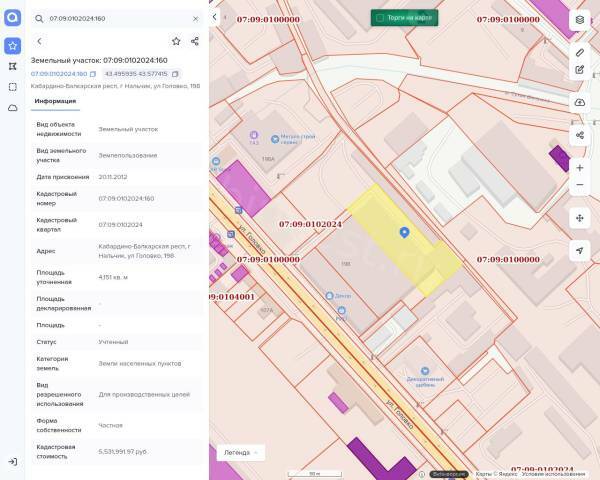
Task: Share the land parcel card
Action: [195, 41]
